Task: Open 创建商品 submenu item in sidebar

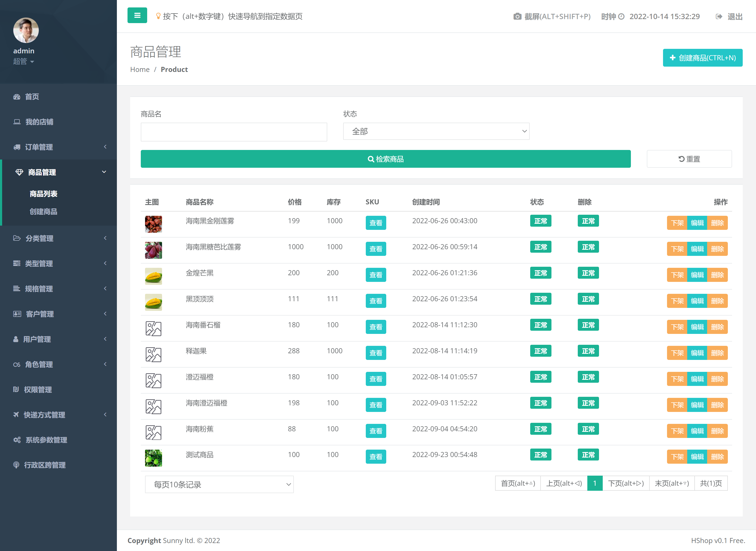Action: pyautogui.click(x=43, y=212)
